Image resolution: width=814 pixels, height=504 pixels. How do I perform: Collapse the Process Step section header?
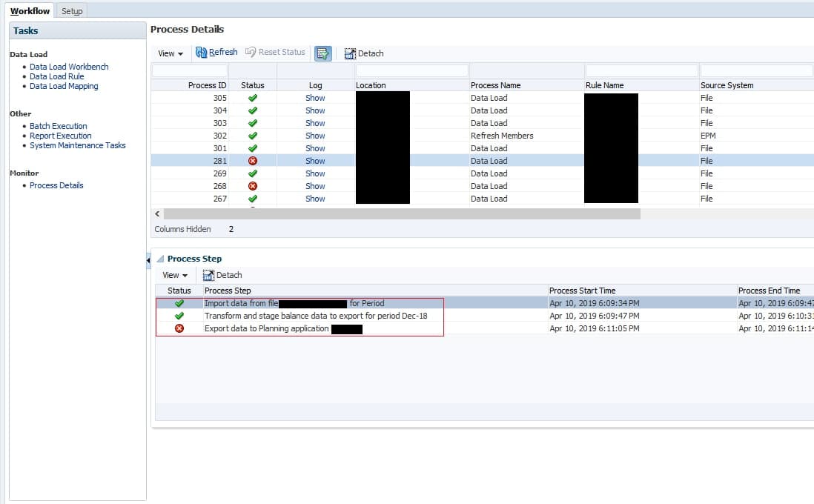click(162, 259)
